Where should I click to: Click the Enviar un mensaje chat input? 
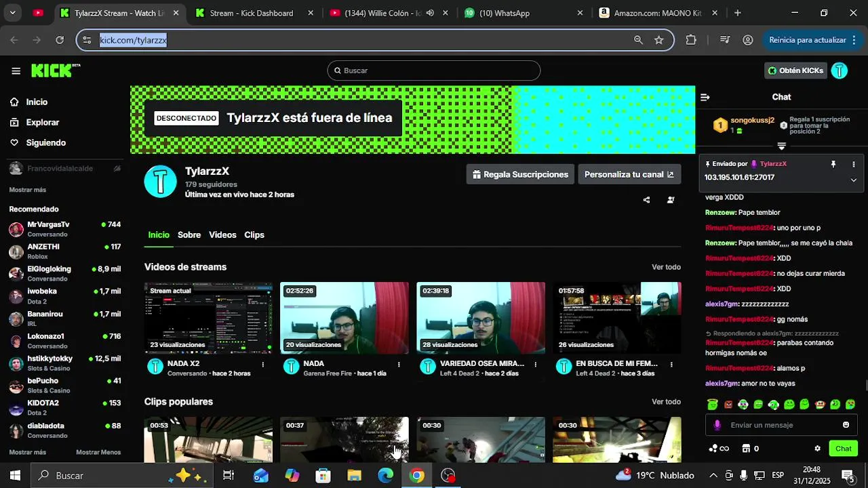(x=780, y=425)
